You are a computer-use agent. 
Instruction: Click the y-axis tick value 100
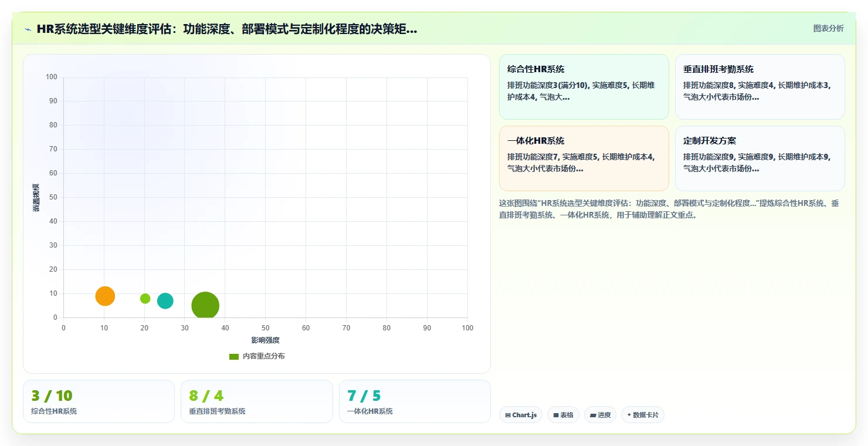point(52,77)
